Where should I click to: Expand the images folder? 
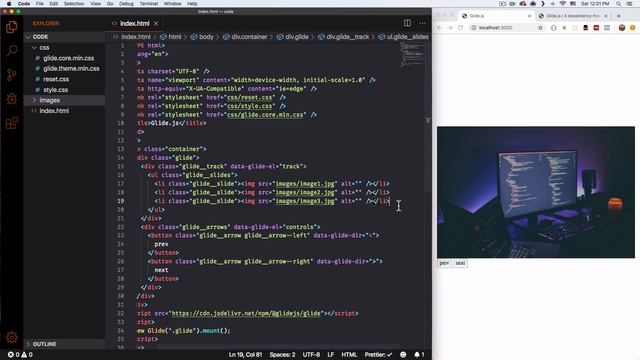(x=64, y=100)
